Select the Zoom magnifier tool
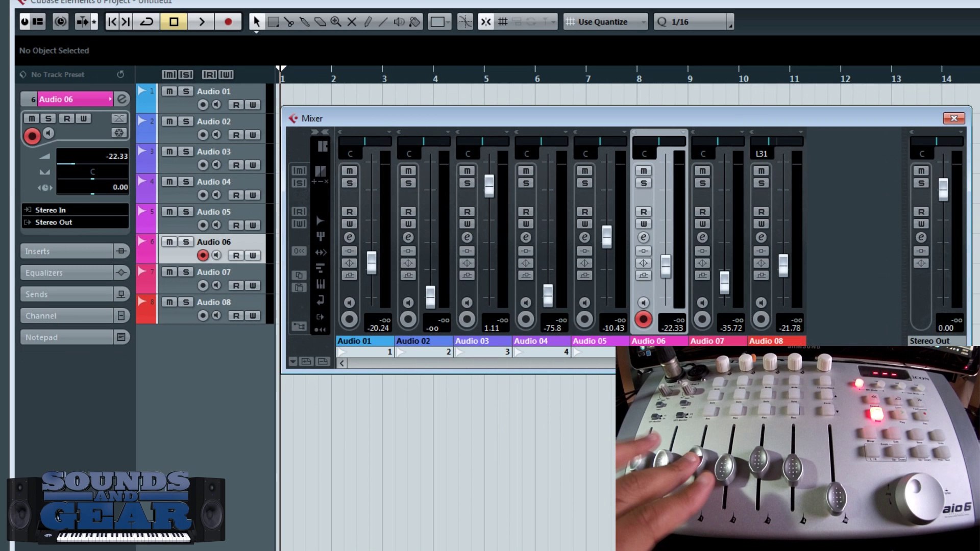The image size is (980, 551). [336, 22]
